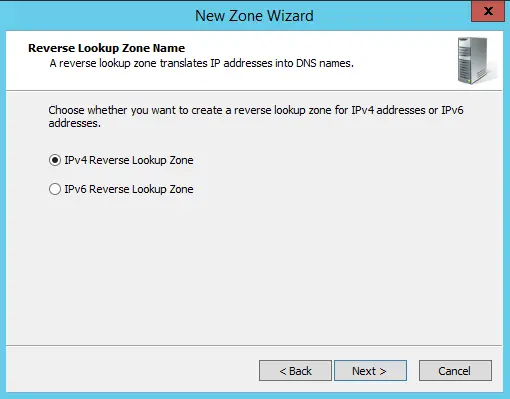Click the description about translating IP addresses
The height and width of the screenshot is (399, 510).
201,63
